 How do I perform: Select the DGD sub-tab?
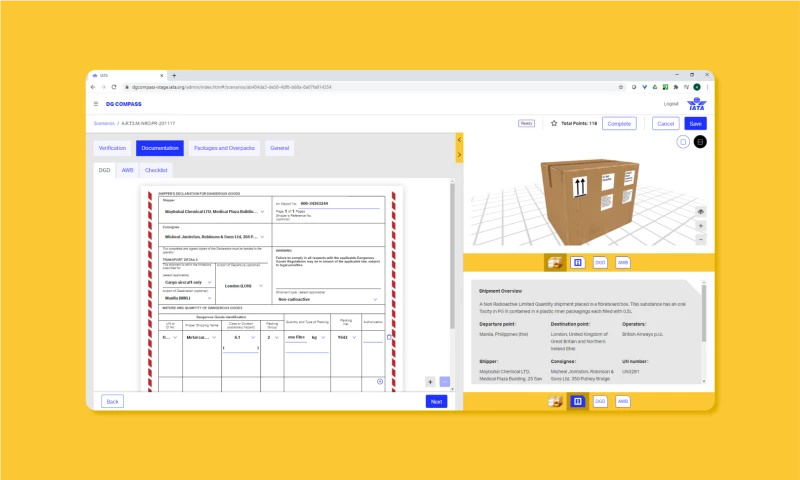tap(105, 170)
